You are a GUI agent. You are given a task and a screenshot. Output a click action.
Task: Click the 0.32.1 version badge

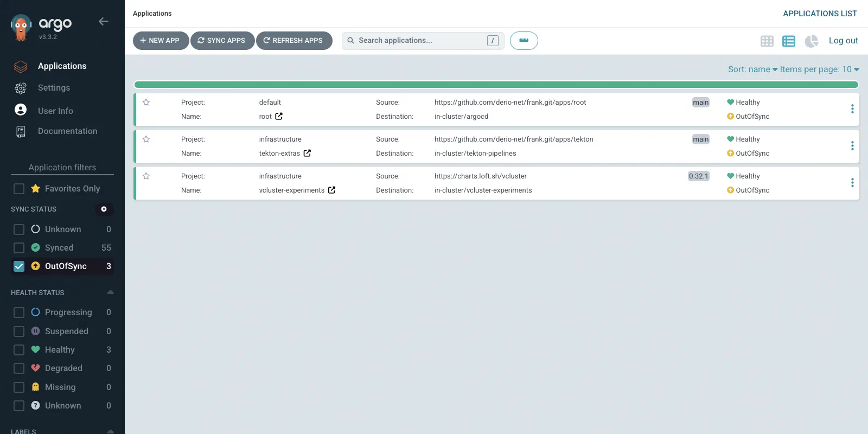[x=699, y=176]
